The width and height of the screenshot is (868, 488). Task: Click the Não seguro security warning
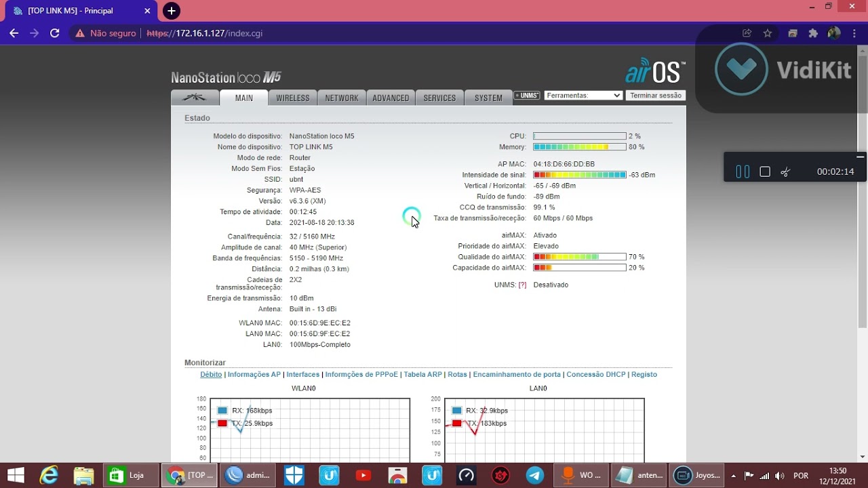pos(105,33)
